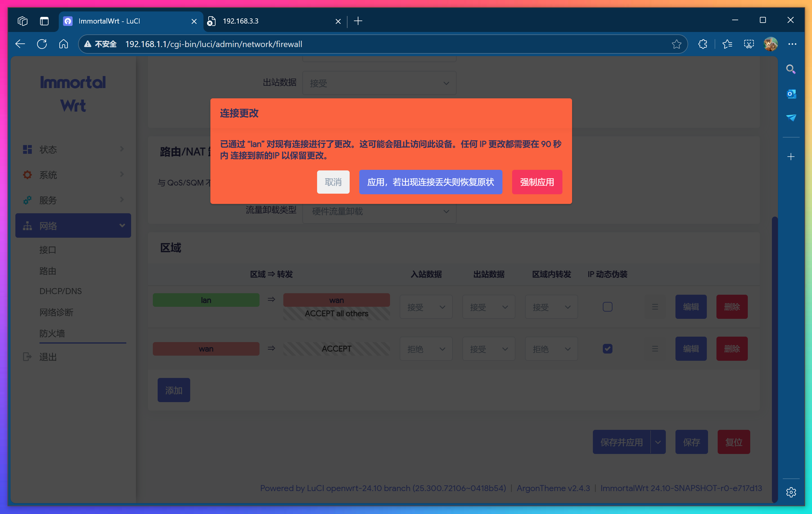Open the inbound data dropdown for lan zone

426,307
